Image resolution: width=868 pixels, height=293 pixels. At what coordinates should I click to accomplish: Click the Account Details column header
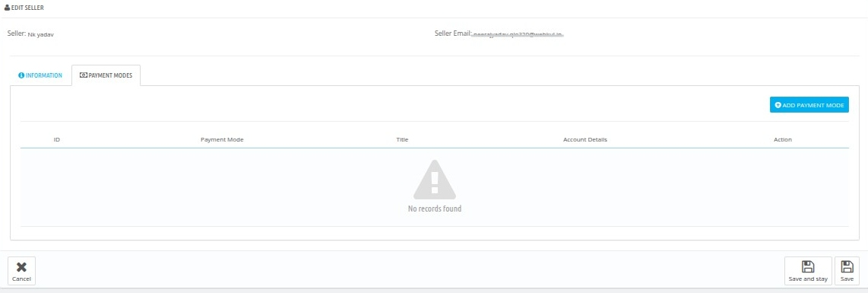(x=585, y=139)
